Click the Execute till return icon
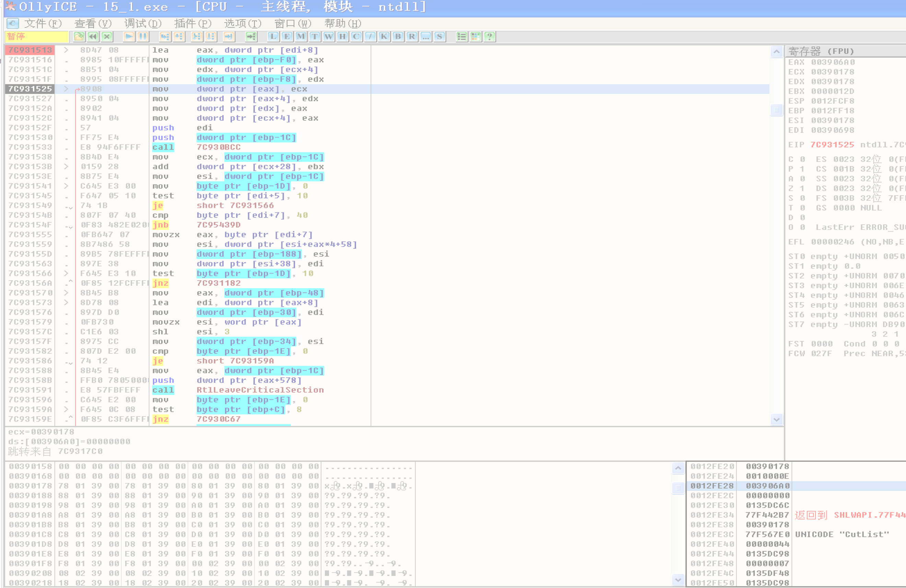Image resolution: width=906 pixels, height=588 pixels. click(228, 37)
